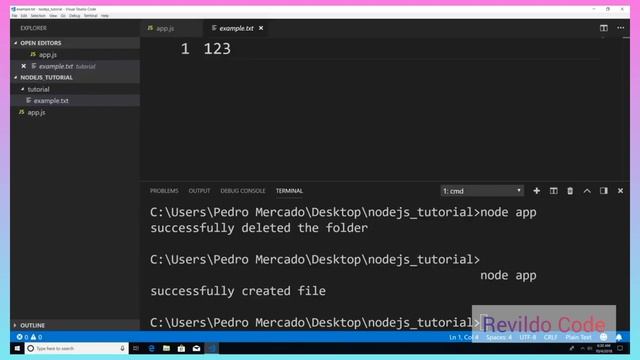Viewport: 640px width, 360px height.
Task: Open Task View from the taskbar
Action: click(x=136, y=349)
